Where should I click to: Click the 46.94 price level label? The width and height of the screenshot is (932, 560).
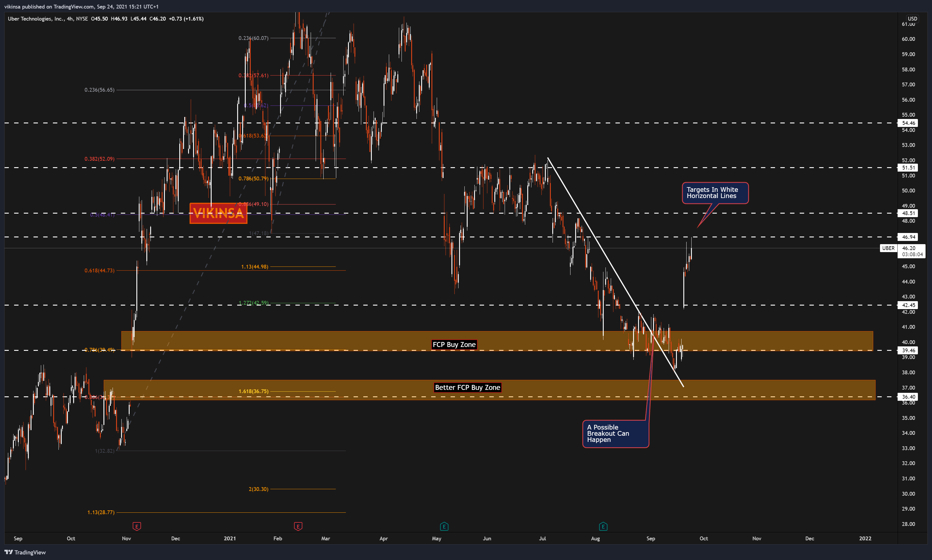[908, 237]
